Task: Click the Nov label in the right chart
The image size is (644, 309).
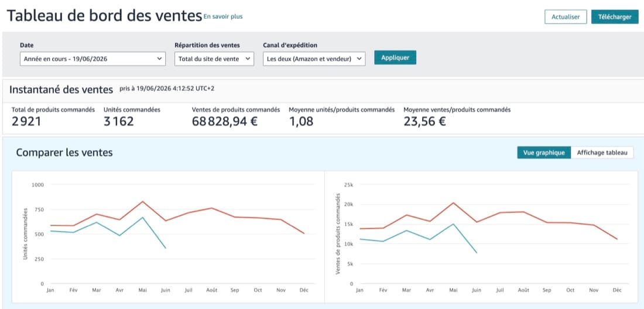Action: pos(594,290)
